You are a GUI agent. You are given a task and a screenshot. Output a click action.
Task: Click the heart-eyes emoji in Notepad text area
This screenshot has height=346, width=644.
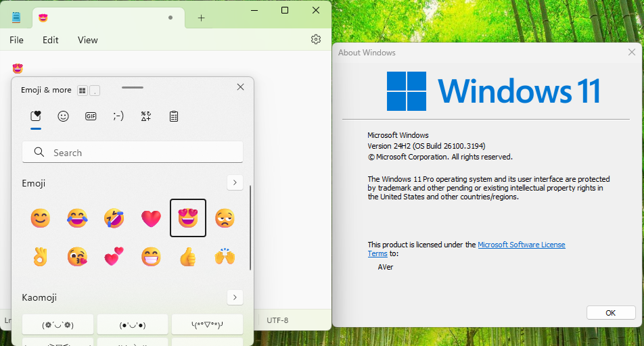point(18,68)
